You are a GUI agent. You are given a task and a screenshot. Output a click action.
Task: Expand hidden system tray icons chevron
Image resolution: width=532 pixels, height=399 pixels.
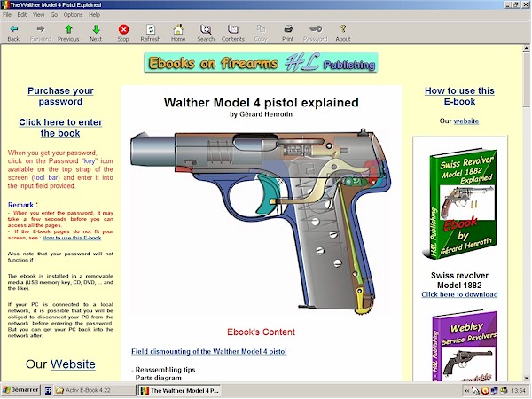click(467, 391)
